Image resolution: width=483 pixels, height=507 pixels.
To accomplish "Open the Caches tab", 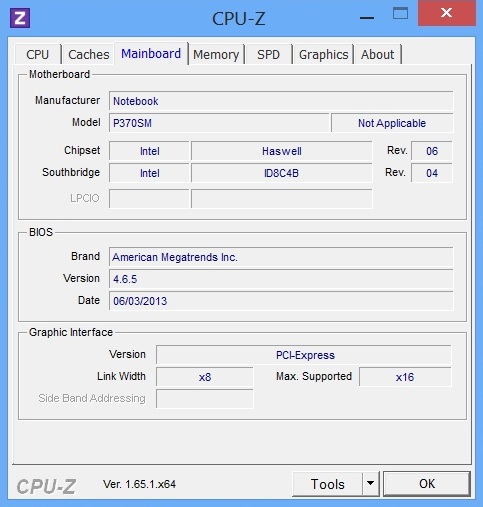I will tap(89, 54).
